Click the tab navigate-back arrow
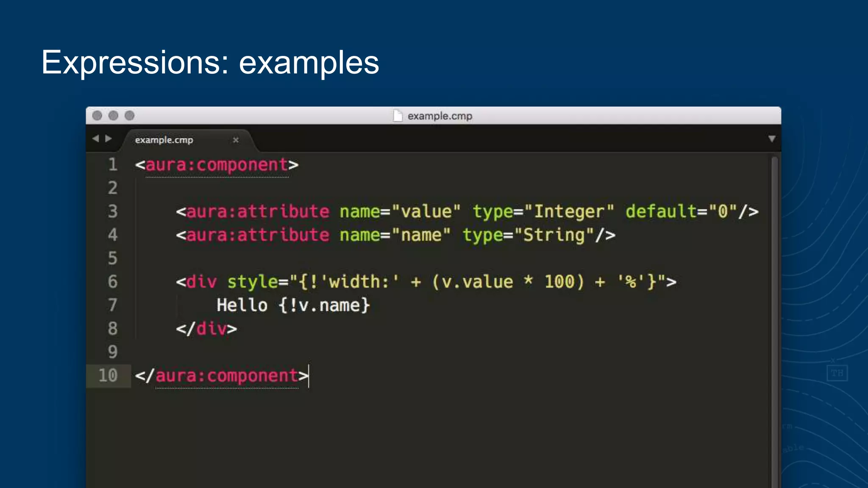This screenshot has width=868, height=488. (95, 139)
